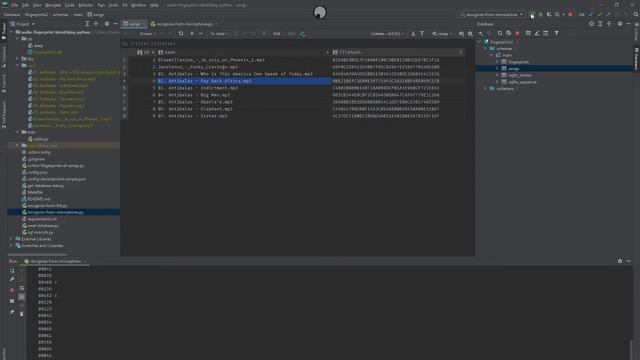
Task: Select config.json in Project tree
Action: coord(37,172)
